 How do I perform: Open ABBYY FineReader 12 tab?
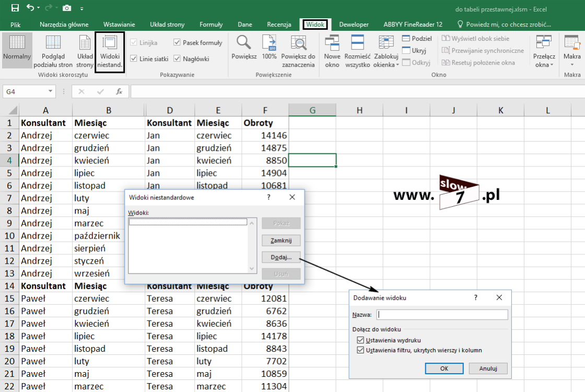[413, 25]
